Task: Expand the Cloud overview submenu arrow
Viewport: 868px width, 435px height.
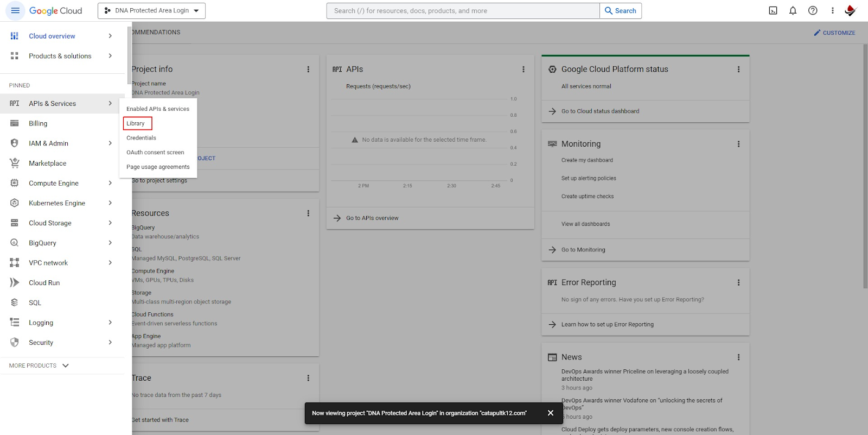Action: click(110, 36)
